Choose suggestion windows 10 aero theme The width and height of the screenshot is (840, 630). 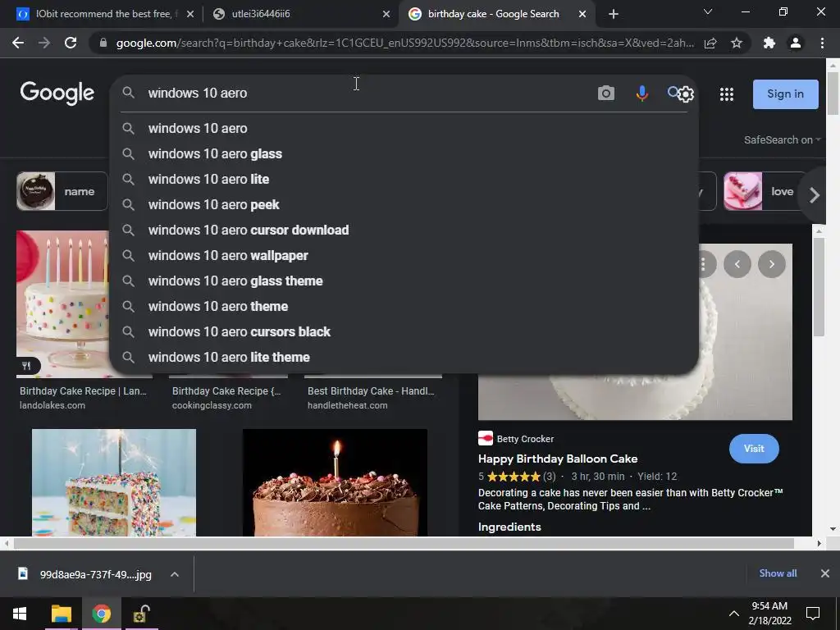click(404, 307)
